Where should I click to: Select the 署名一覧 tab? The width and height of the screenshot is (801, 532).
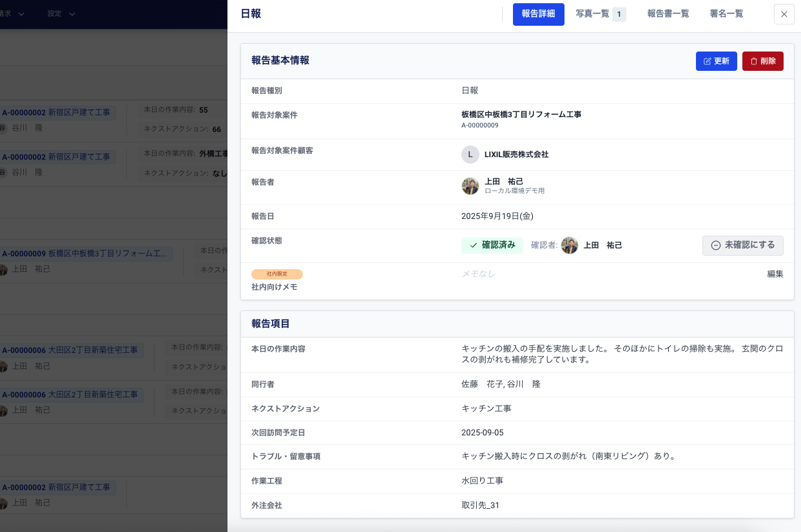pos(726,14)
